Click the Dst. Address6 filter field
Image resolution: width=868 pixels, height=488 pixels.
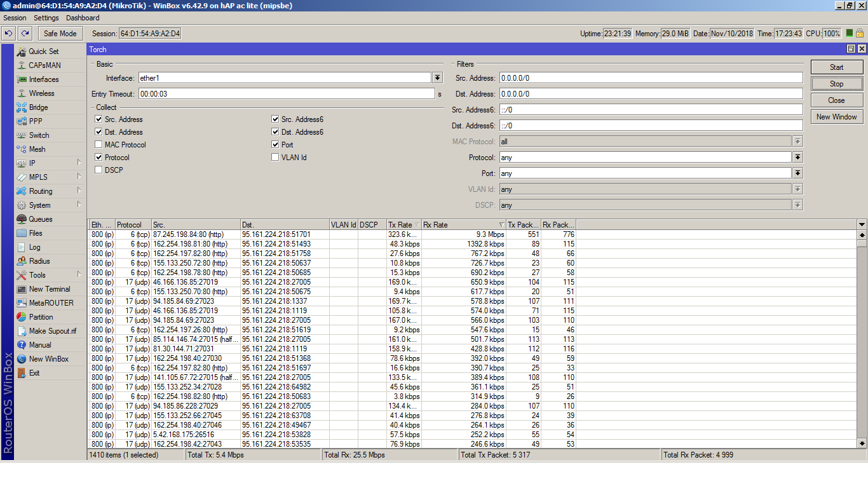pos(651,126)
